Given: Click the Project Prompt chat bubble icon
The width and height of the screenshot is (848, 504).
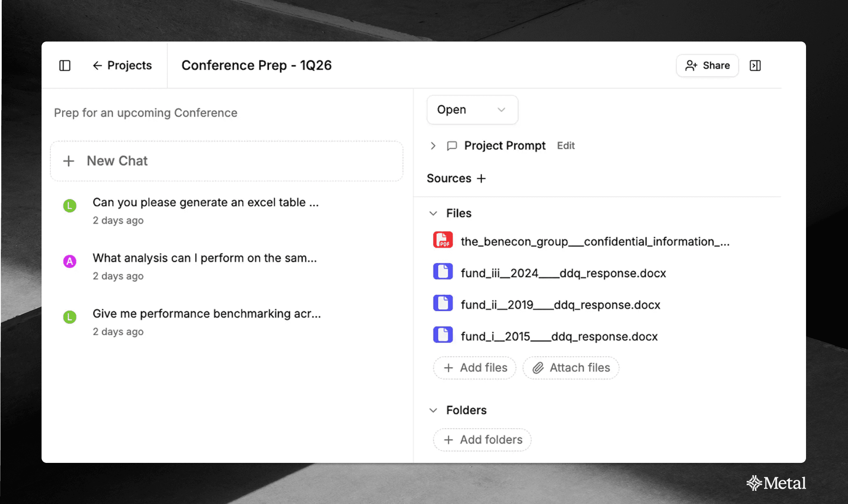Looking at the screenshot, I should [x=452, y=146].
